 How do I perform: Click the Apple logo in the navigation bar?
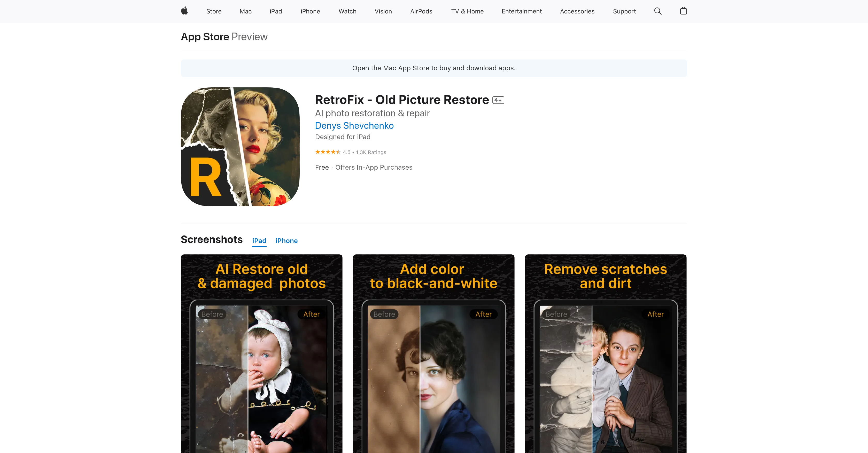[x=184, y=11]
